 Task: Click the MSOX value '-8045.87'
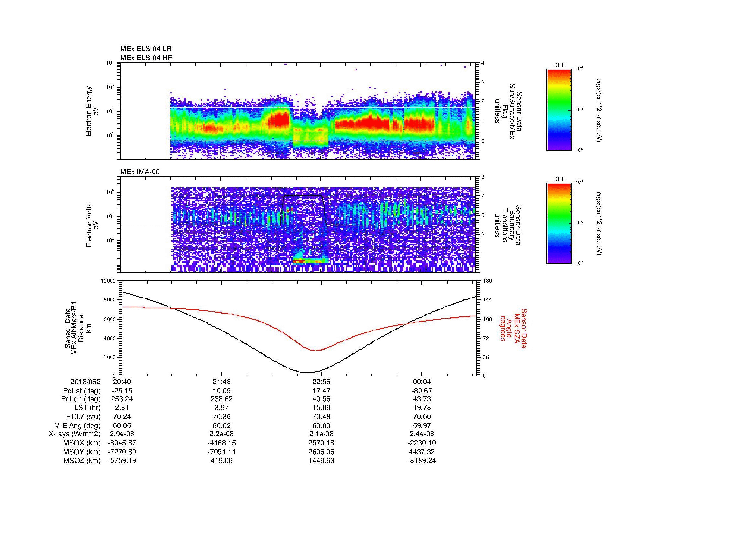pos(122,443)
